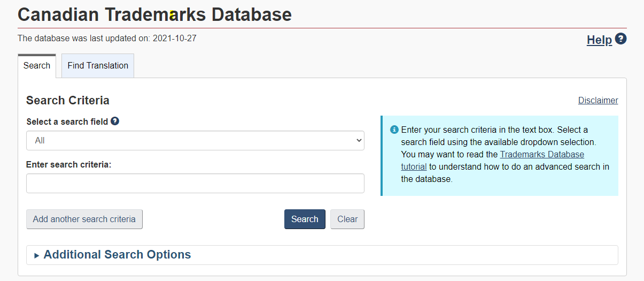Click the question mark icon beside Help
The height and width of the screenshot is (281, 644).
(620, 39)
